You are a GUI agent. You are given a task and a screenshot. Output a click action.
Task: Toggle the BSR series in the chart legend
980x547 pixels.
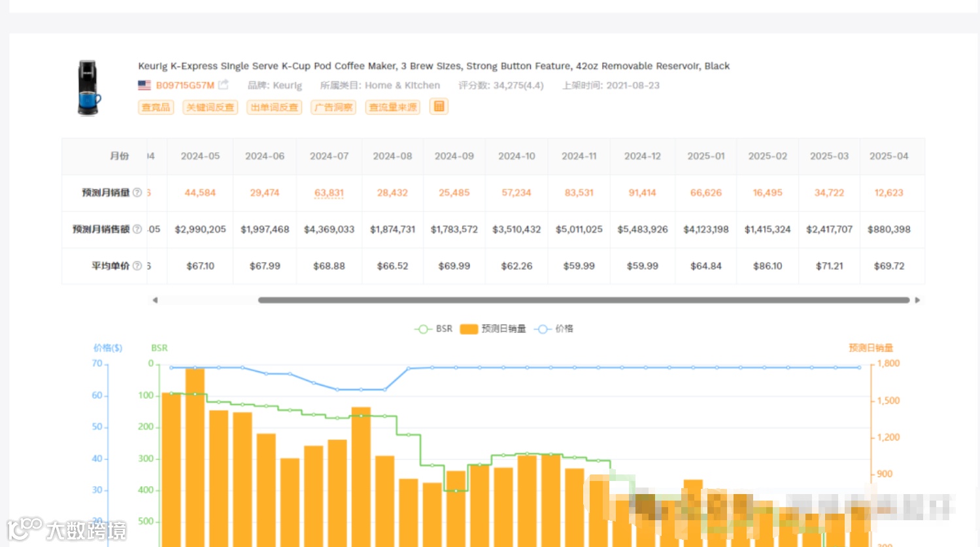pos(433,329)
